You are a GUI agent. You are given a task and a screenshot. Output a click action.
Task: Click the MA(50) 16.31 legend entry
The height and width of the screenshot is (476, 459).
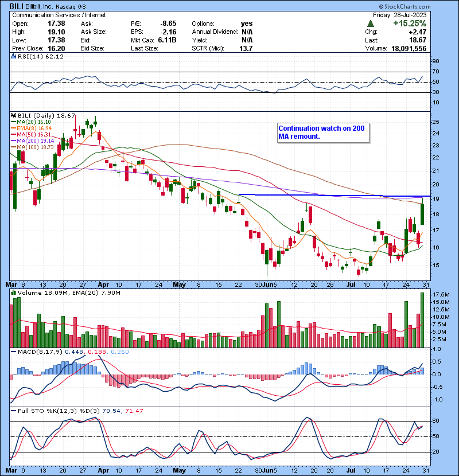[x=31, y=134]
